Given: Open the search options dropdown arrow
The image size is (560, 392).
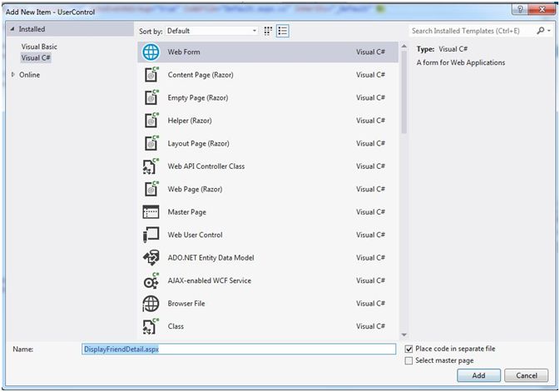Looking at the screenshot, I should [x=549, y=31].
